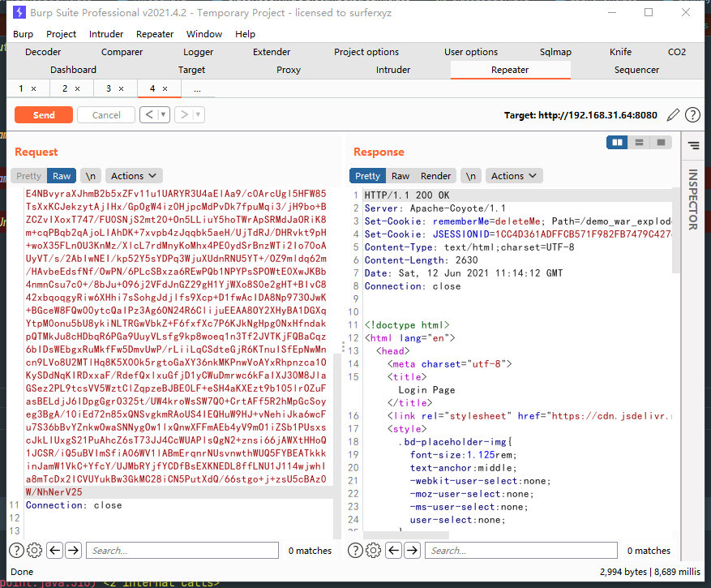Open forward history dropdown arrow

(198, 115)
